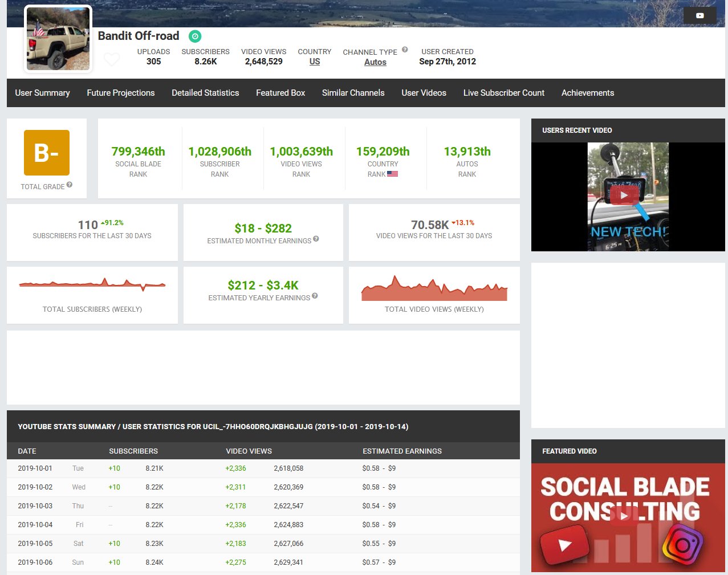Click the USERS RECENT VIDEO panel header
Screen dimensions: 728x575
click(628, 131)
